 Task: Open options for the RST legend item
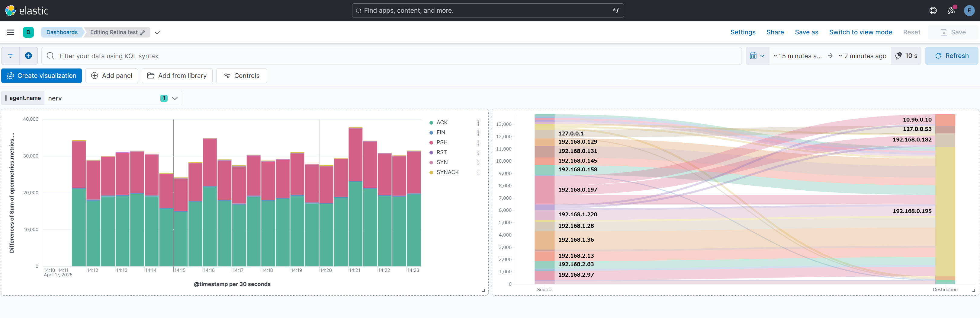pyautogui.click(x=478, y=152)
